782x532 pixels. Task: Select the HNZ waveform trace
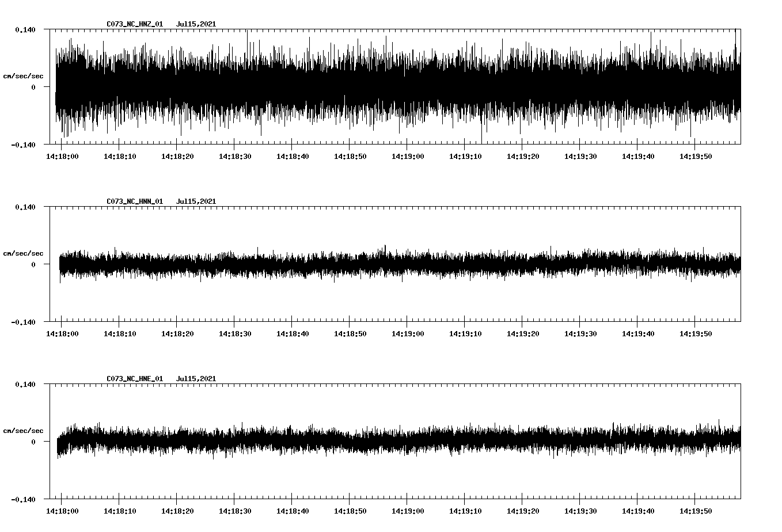click(x=397, y=85)
